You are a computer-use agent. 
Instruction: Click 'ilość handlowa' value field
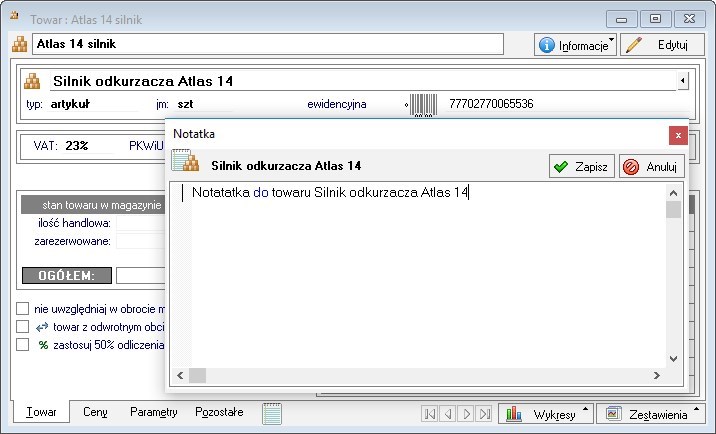(140, 223)
